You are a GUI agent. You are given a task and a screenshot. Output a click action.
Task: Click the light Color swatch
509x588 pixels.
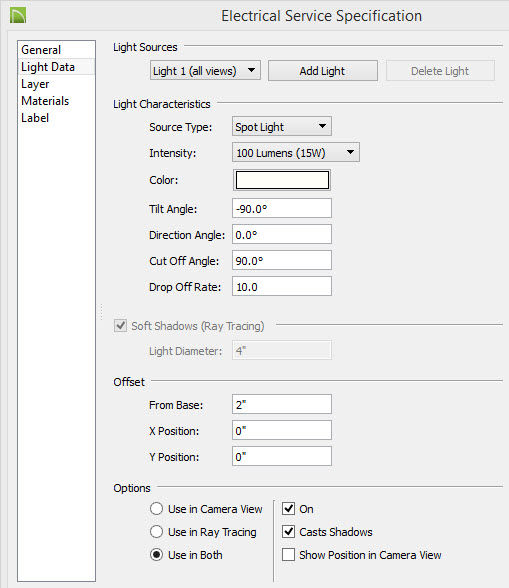point(282,180)
